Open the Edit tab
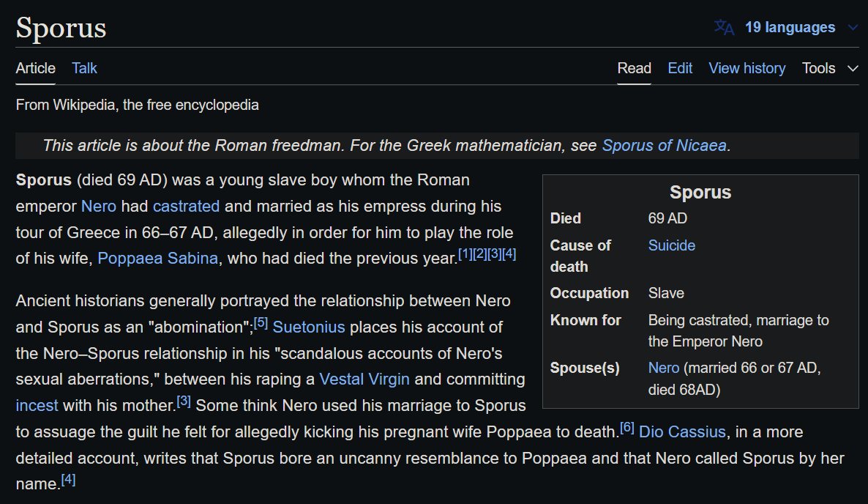 click(680, 68)
